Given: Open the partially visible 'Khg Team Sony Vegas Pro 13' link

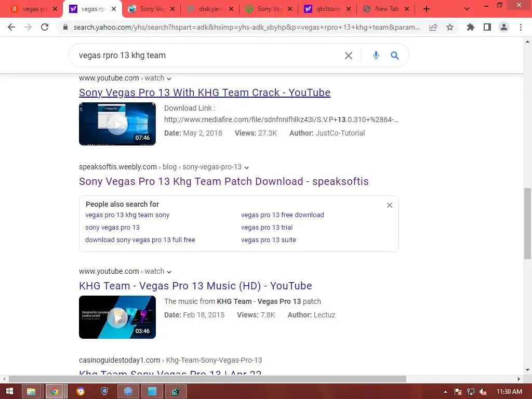Looking at the screenshot, I should pos(170,373).
